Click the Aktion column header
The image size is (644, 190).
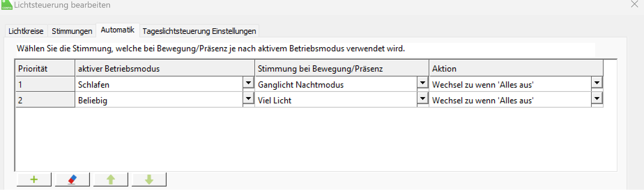(516, 68)
